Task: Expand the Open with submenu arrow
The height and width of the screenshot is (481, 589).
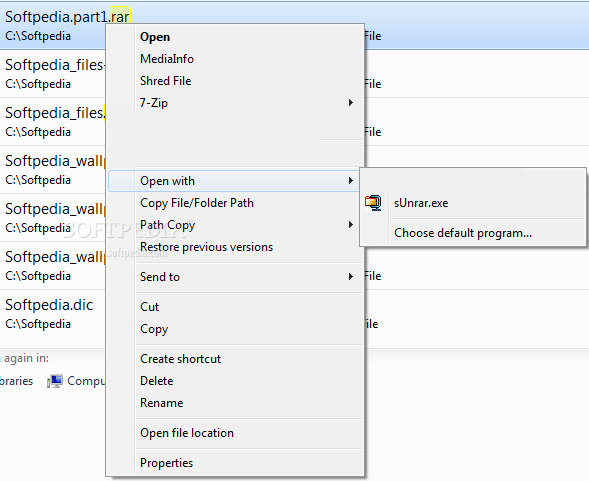Action: click(x=350, y=181)
